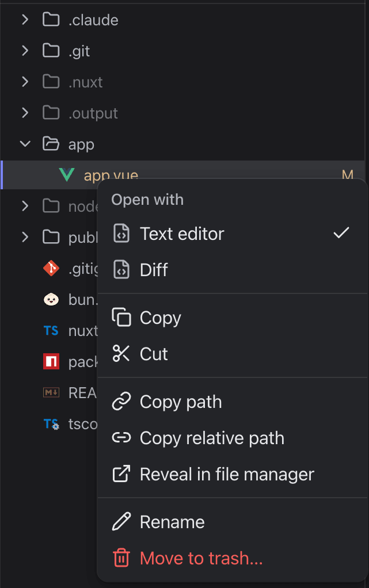Select the REA markdown file name

pyautogui.click(x=83, y=393)
